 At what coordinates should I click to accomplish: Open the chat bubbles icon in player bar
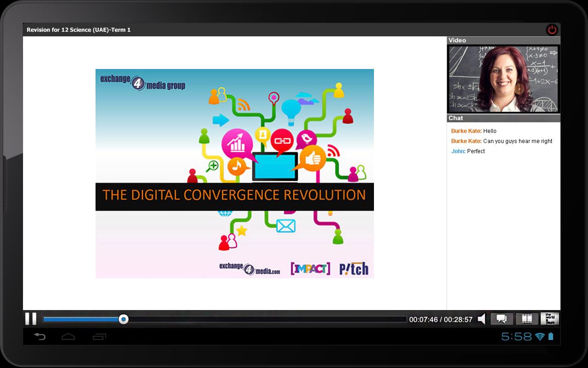tap(502, 318)
